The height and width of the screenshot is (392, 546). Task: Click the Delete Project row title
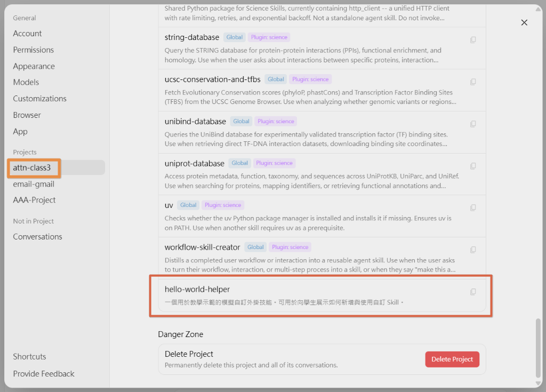click(189, 354)
